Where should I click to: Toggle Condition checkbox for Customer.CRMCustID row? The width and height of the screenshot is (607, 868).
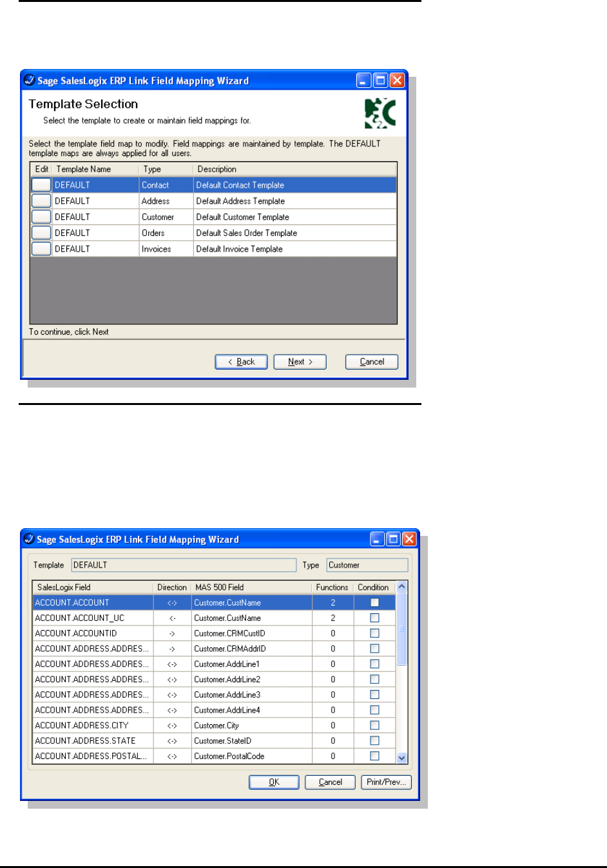[374, 633]
